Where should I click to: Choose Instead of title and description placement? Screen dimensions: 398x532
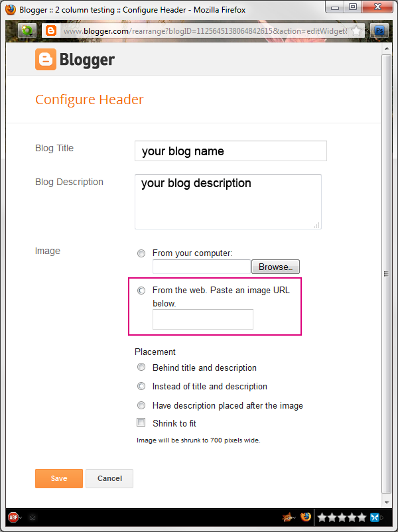point(141,386)
